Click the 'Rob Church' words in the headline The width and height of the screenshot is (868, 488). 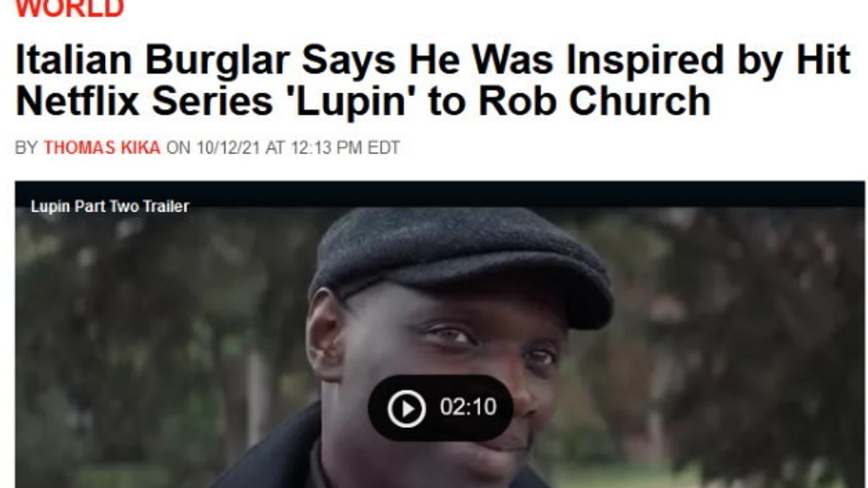(x=595, y=102)
